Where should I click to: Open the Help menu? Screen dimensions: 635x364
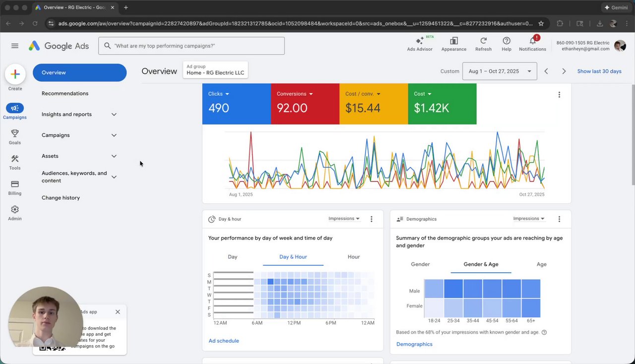(x=507, y=44)
